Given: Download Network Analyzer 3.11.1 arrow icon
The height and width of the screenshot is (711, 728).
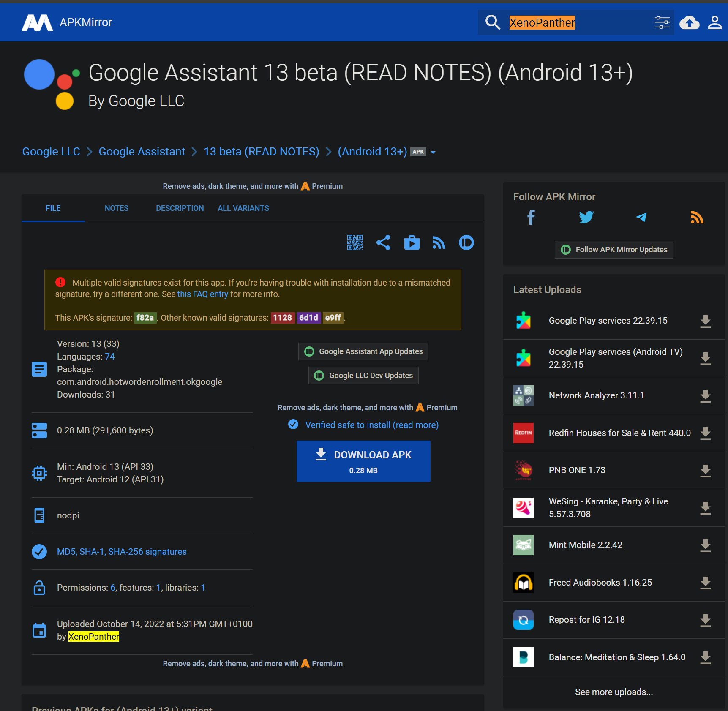Looking at the screenshot, I should [x=705, y=396].
